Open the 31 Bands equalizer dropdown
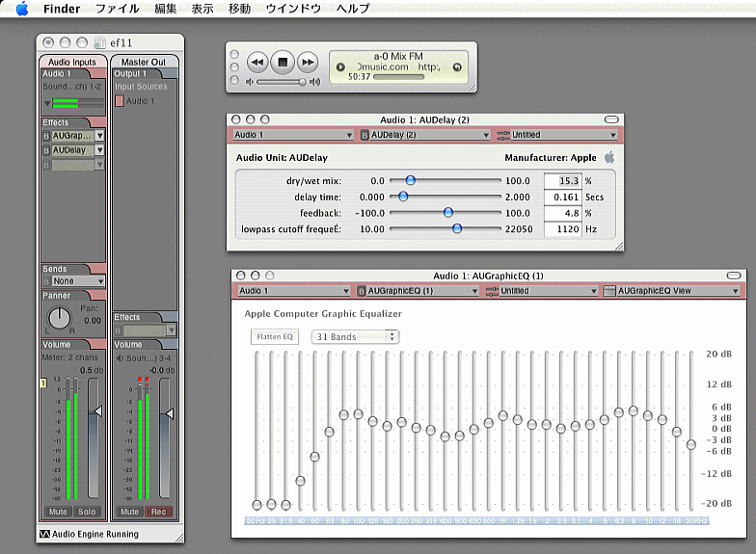Screen dimensions: 756x554 (353, 336)
